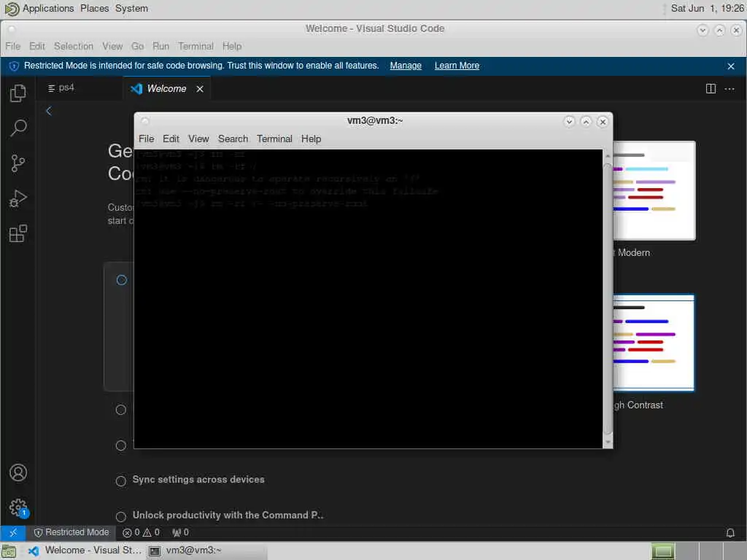Viewport: 747px width, 560px height.
Task: Open errors and warnings count in status bar
Action: point(141,532)
